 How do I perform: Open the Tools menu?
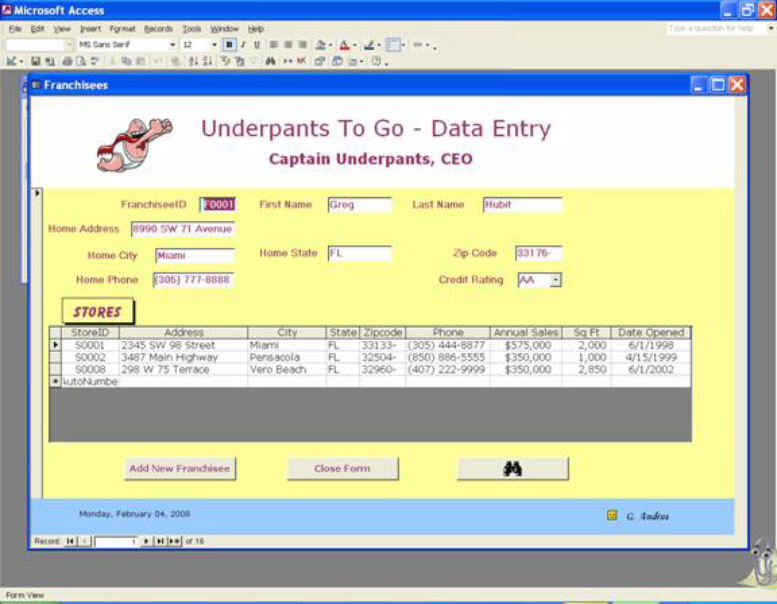coord(192,29)
